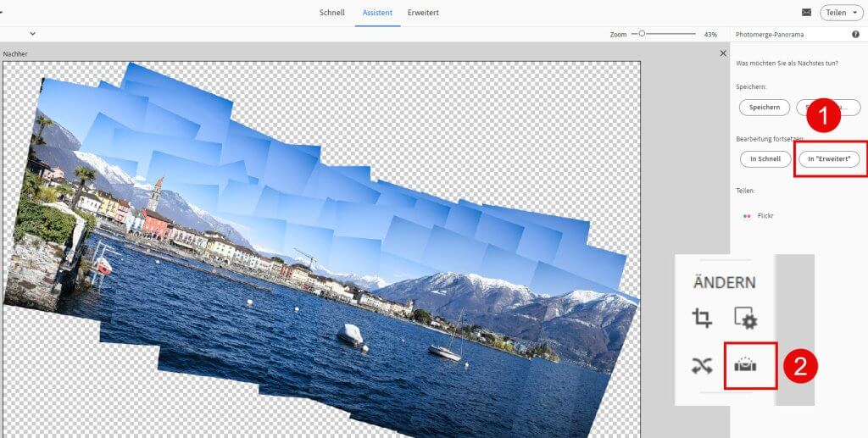
Task: Switch to the Erweitert tab
Action: click(x=423, y=12)
